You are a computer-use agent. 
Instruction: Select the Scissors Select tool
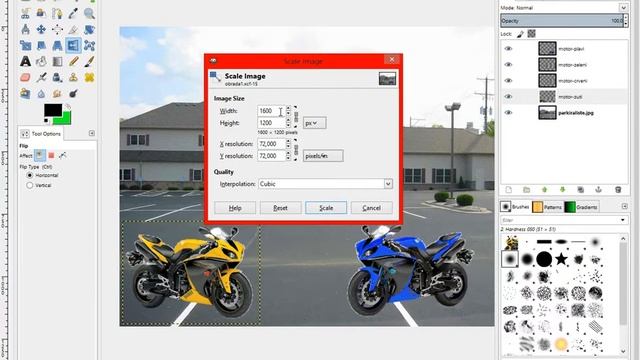click(x=25, y=13)
